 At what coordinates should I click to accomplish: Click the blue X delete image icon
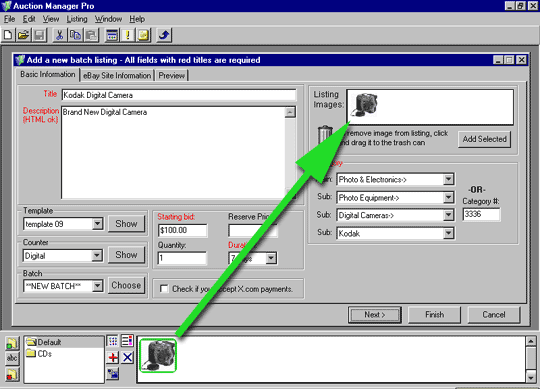[x=127, y=358]
